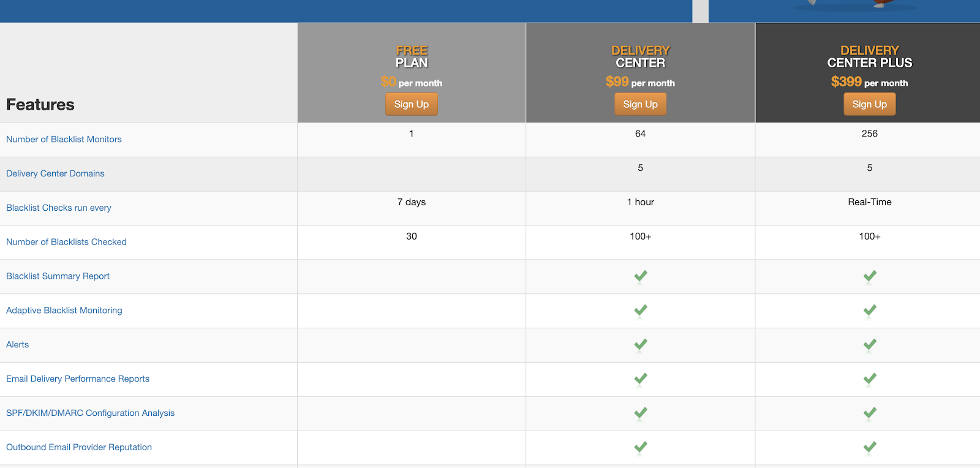Image resolution: width=980 pixels, height=468 pixels.
Task: Click Delivery Center Plus checkmark in Alerts row
Action: coord(870,345)
